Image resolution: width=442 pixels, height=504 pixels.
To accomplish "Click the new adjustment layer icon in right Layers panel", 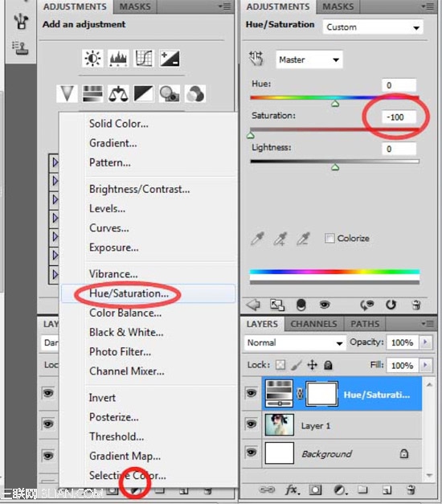I will click(339, 490).
